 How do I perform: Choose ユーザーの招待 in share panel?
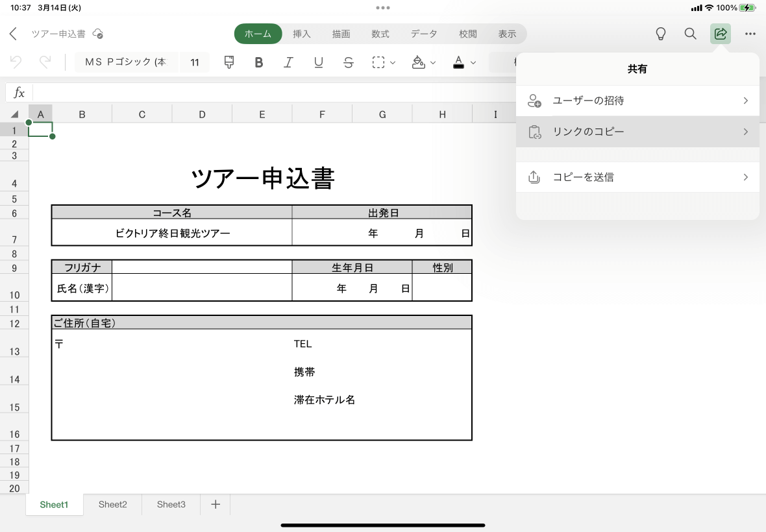point(637,101)
